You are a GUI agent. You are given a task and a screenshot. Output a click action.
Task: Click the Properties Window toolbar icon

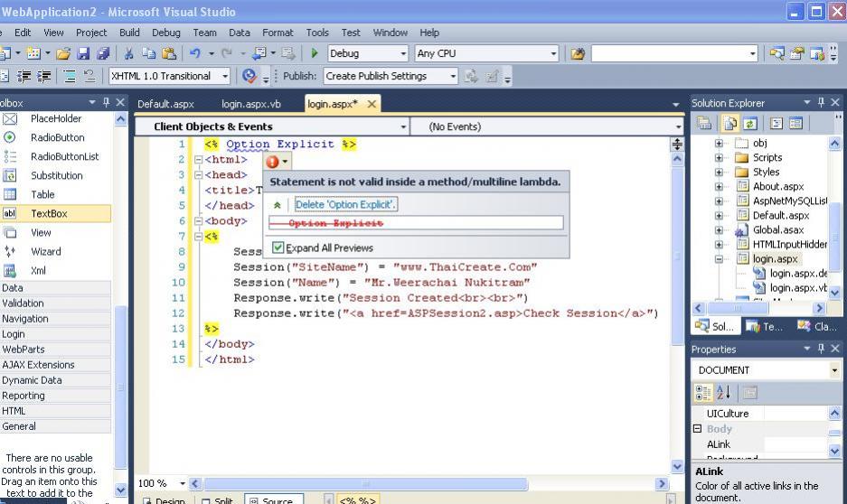797,53
